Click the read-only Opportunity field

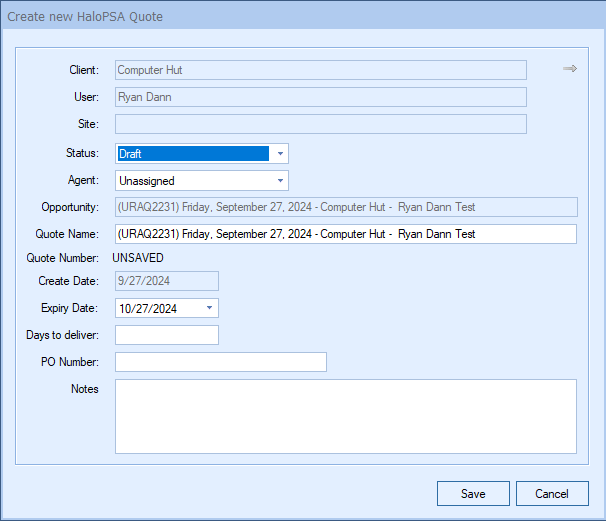pos(346,207)
